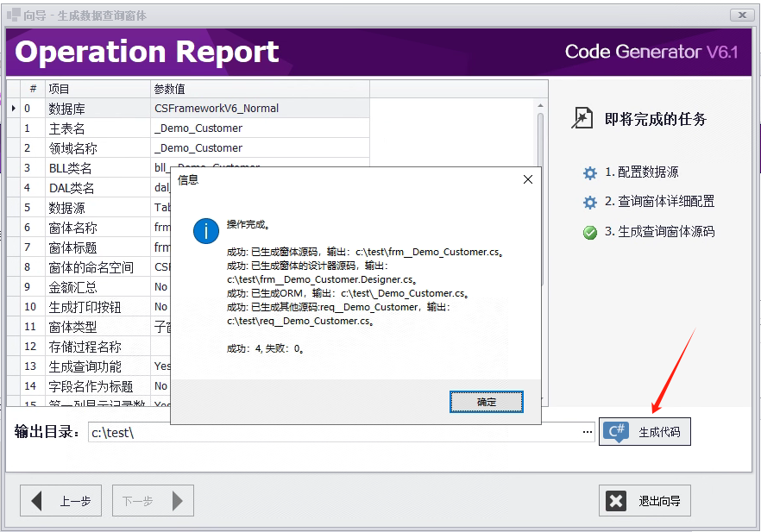Select the 领域名称 row cell
Viewport: 761px width, 532px height.
(x=97, y=148)
